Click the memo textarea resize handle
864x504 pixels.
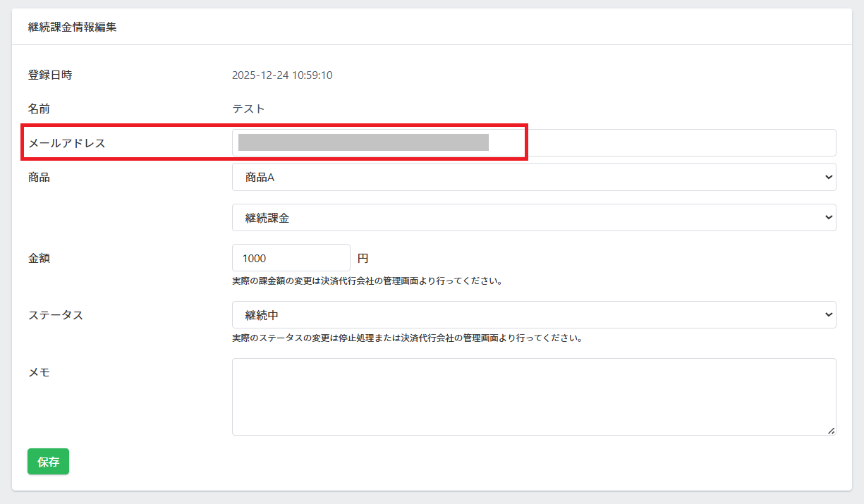(831, 430)
